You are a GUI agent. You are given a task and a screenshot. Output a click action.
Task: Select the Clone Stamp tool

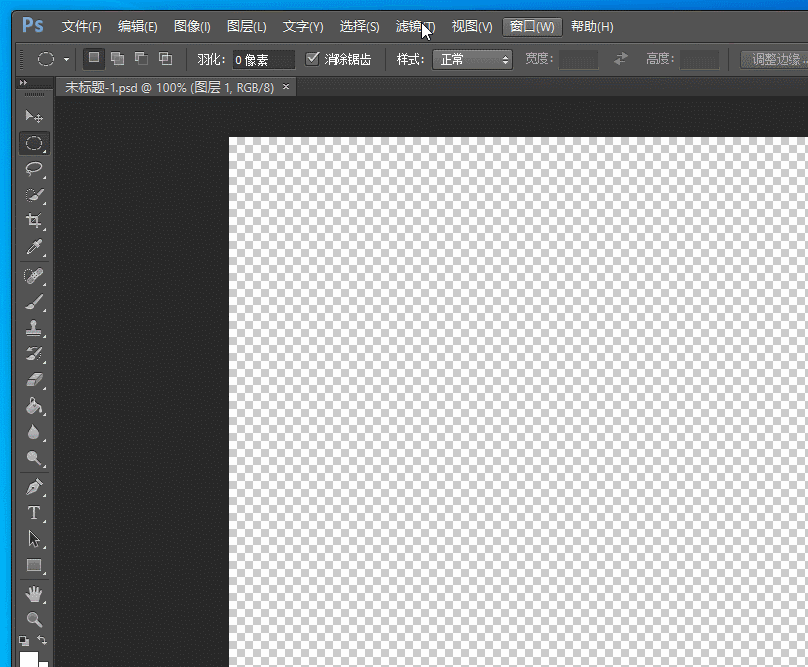point(34,328)
